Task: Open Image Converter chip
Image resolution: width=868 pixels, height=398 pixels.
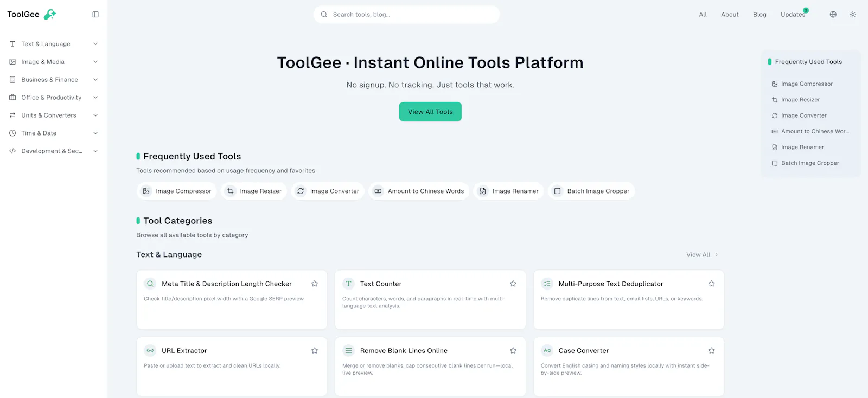Action: click(328, 191)
